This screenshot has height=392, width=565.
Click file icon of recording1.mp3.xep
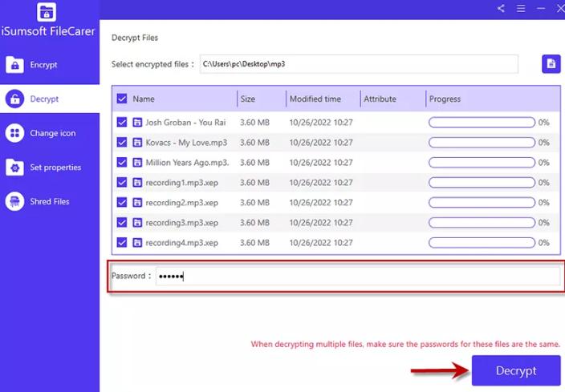tap(137, 183)
